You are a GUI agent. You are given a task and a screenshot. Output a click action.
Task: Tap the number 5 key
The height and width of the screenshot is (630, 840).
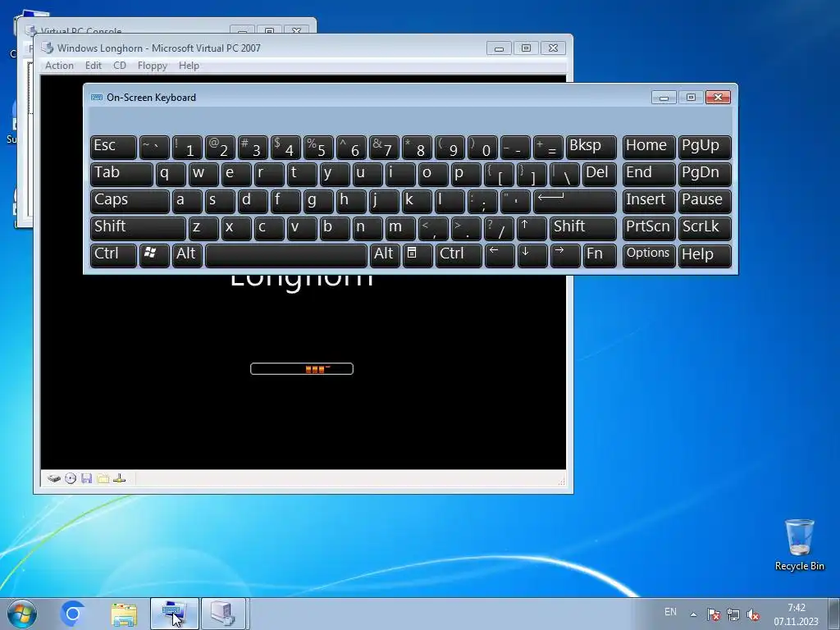pyautogui.click(x=318, y=148)
